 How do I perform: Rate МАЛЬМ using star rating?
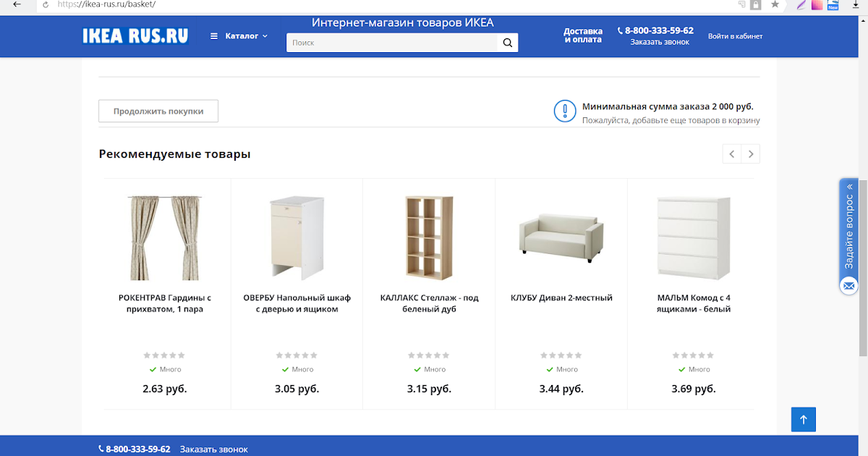tap(694, 355)
